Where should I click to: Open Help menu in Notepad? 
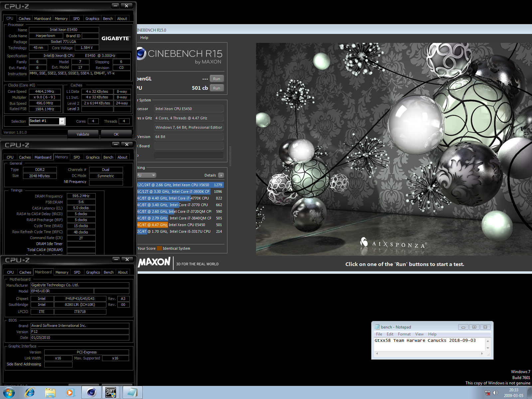point(432,334)
